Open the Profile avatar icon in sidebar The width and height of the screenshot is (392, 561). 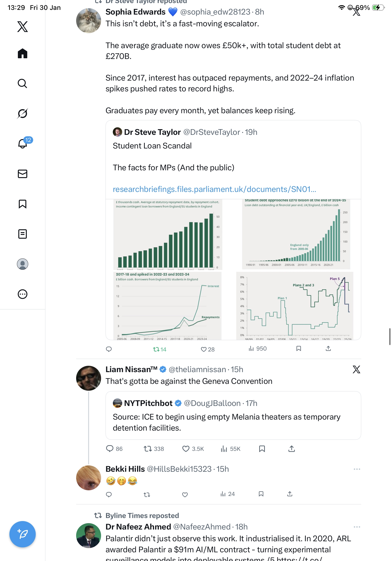[x=23, y=264]
